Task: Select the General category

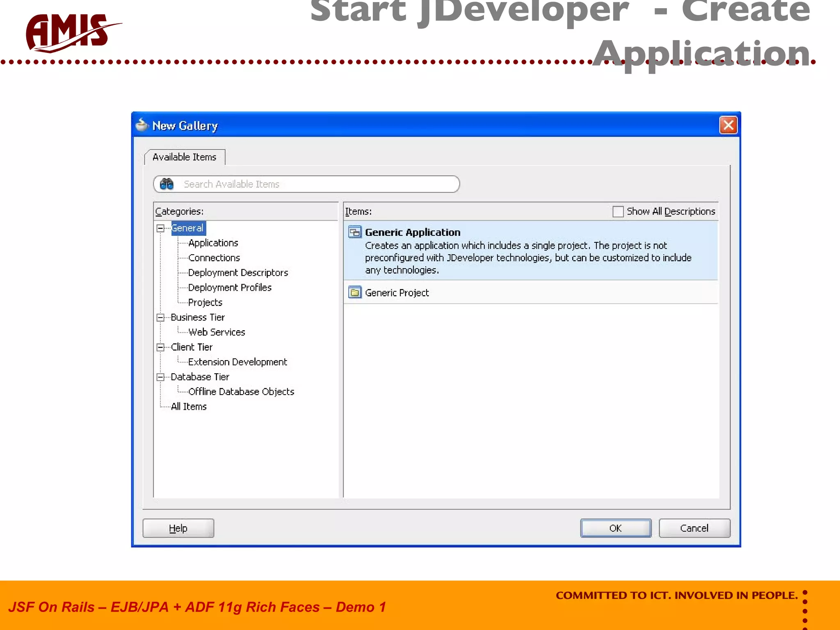Action: (x=188, y=228)
